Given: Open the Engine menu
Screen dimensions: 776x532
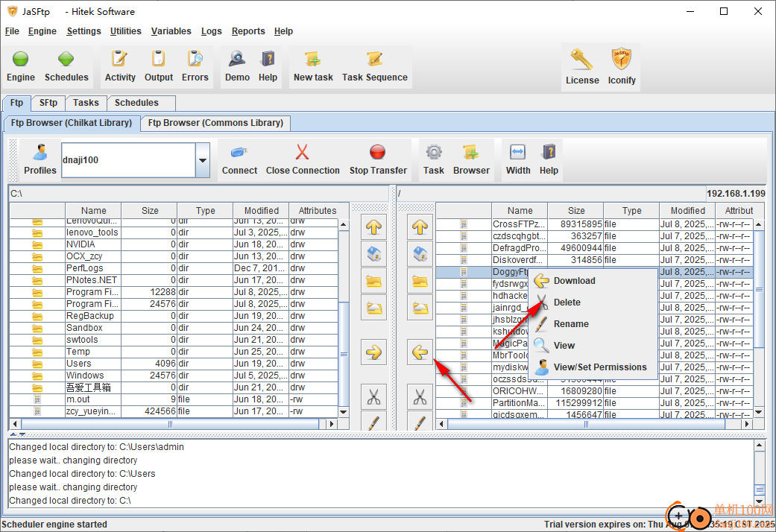Looking at the screenshot, I should pos(42,31).
